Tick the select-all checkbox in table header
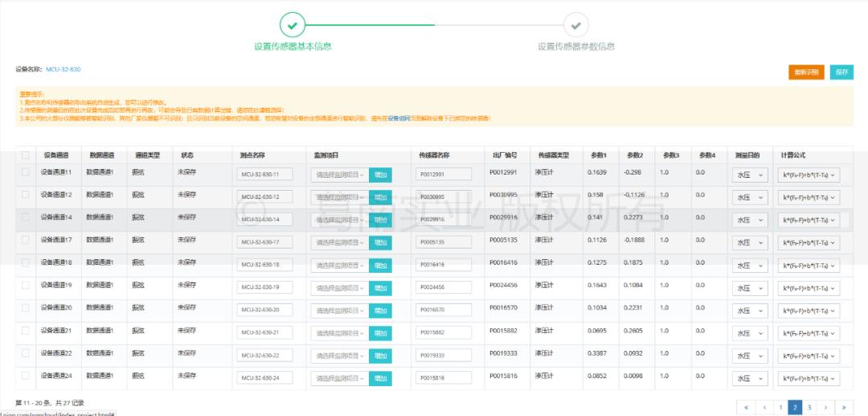Screen dimensions: 868x416 (26, 155)
